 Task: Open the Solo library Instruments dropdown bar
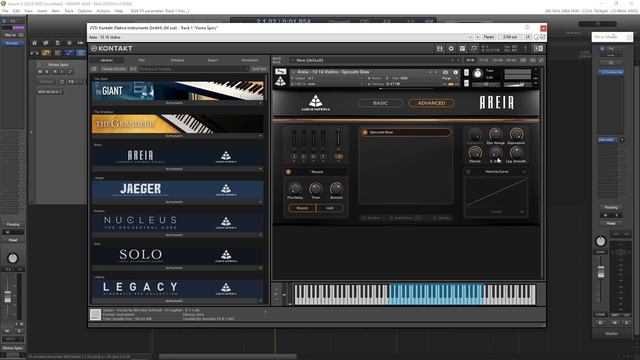[x=178, y=268]
